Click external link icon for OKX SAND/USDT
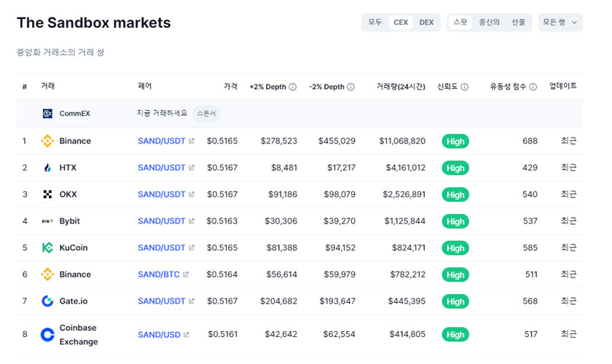Viewport: 612px width, 364px height. coord(191,194)
